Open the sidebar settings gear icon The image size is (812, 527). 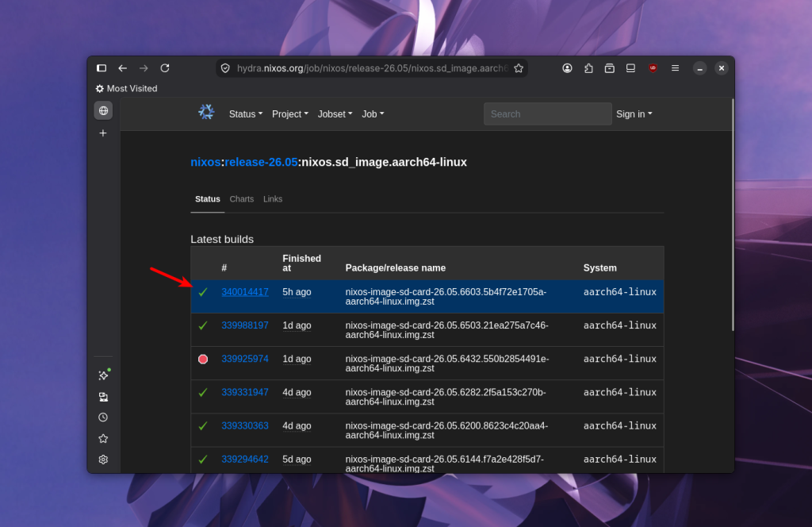coord(103,460)
